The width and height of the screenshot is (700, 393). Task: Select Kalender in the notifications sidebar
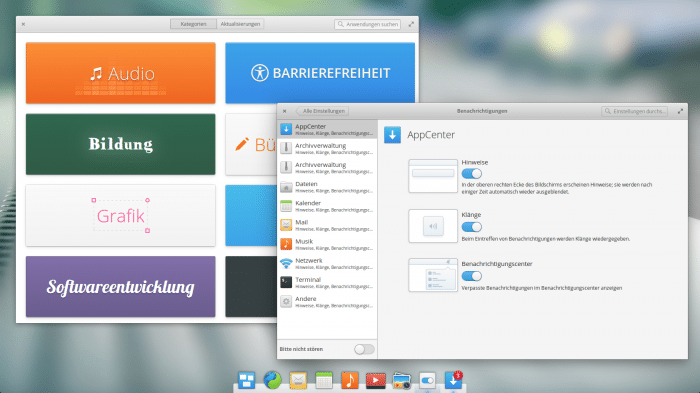coord(327,206)
